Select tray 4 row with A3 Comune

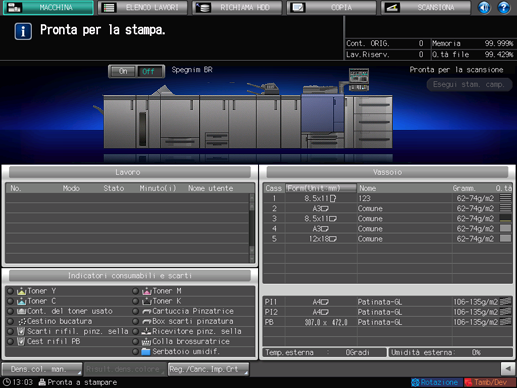pyautogui.click(x=387, y=229)
